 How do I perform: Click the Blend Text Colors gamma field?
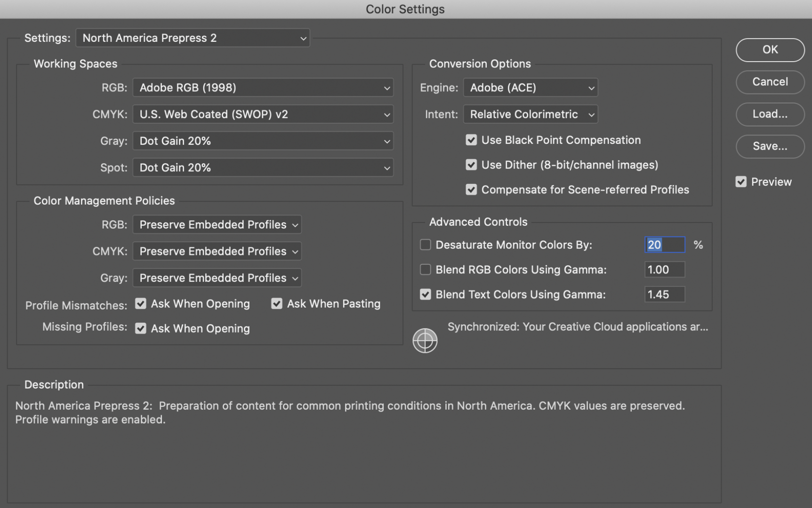click(664, 295)
